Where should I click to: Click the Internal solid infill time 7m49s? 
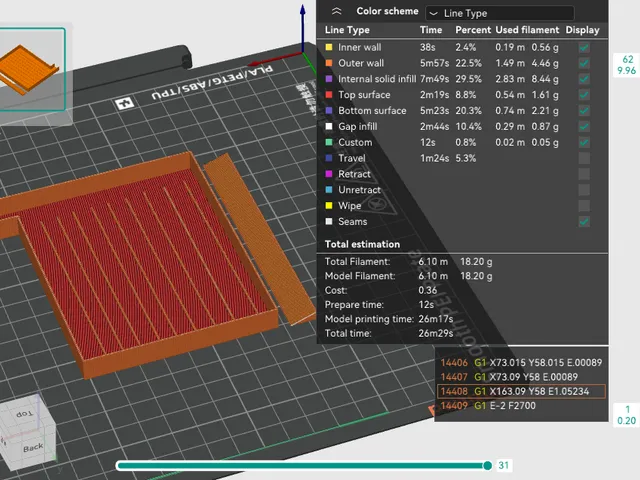tap(435, 79)
